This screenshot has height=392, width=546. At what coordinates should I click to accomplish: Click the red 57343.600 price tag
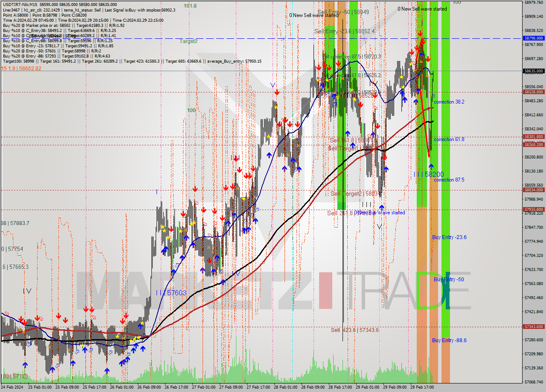[x=534, y=326]
